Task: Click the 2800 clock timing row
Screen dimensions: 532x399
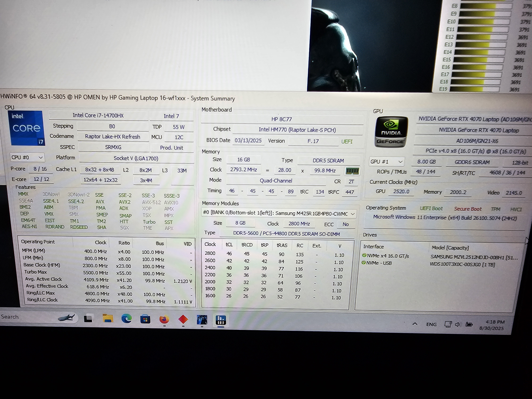Action: pyautogui.click(x=274, y=254)
